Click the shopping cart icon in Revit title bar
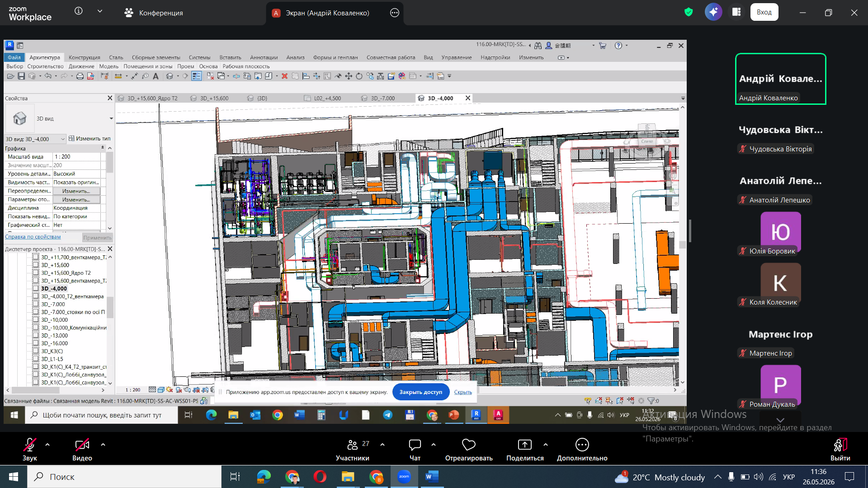Screen dimensions: 868x488 click(603, 46)
